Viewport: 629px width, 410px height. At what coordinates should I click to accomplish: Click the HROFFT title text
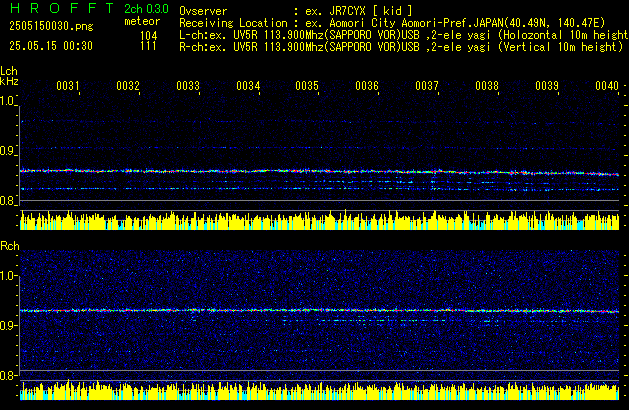[62, 8]
